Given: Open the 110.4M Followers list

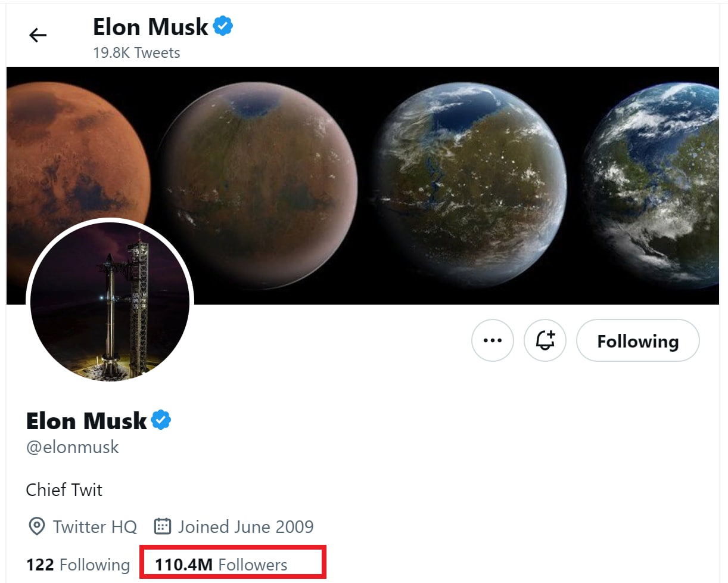Looking at the screenshot, I should point(221,565).
